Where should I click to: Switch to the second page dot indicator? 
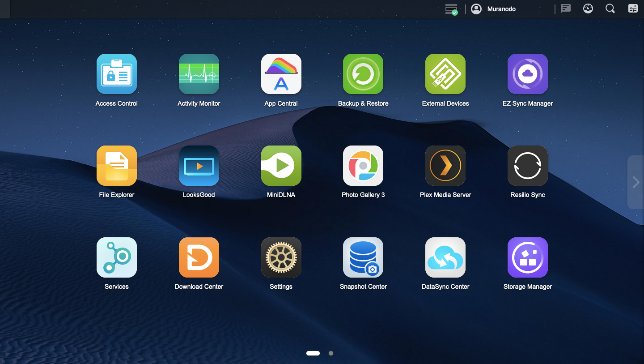pos(331,353)
